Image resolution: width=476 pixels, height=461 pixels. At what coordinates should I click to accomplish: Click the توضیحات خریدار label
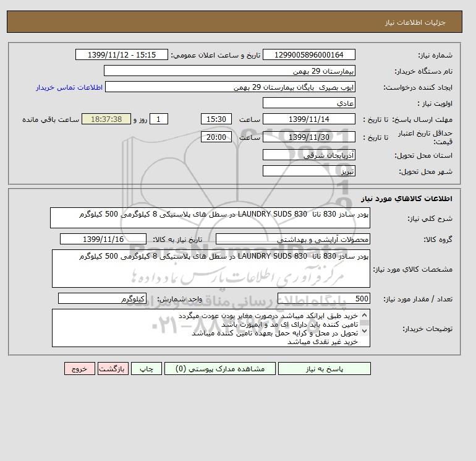[427, 329]
